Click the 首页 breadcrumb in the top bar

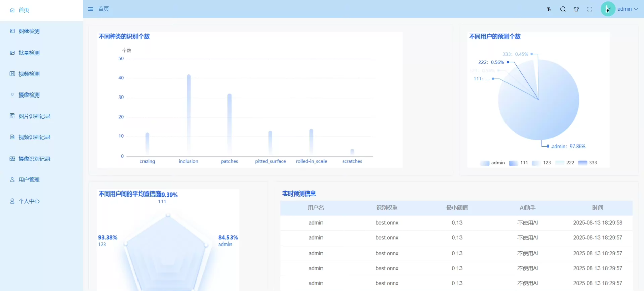(x=103, y=9)
